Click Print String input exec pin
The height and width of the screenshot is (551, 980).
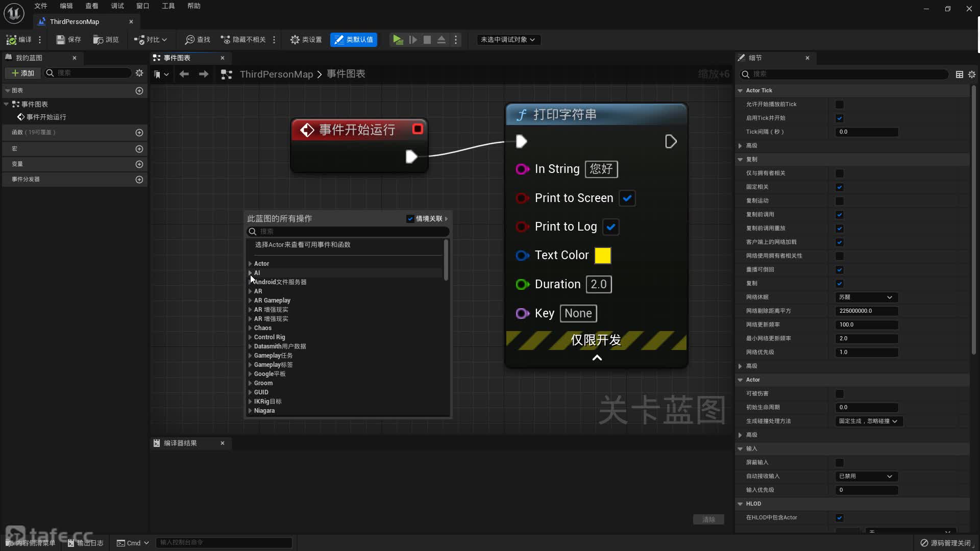[521, 141]
